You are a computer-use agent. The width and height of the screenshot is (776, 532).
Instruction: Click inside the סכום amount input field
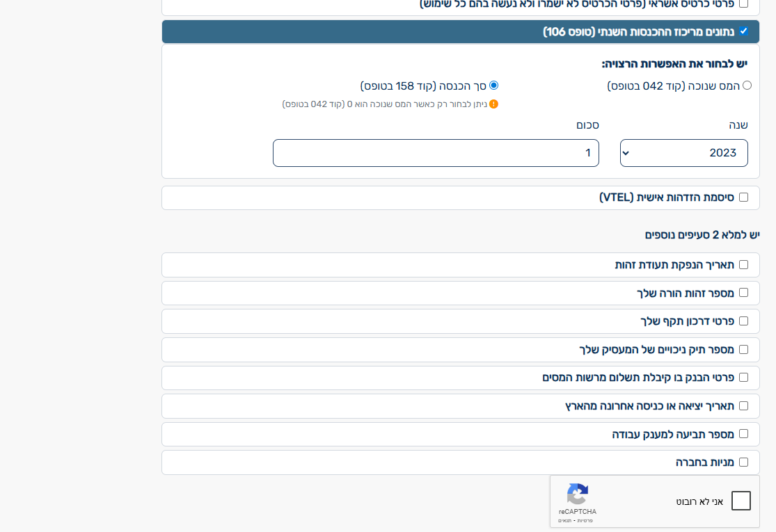point(435,152)
